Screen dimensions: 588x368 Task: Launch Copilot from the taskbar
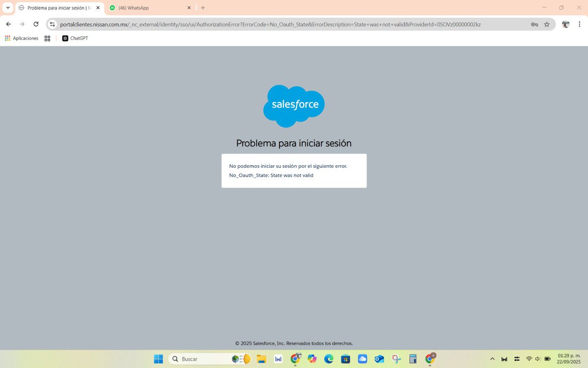click(312, 359)
